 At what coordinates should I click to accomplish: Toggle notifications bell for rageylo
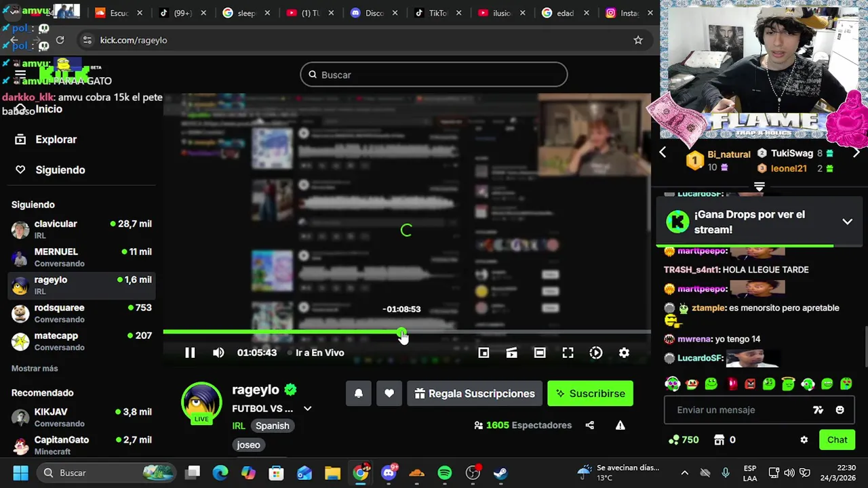pos(359,393)
